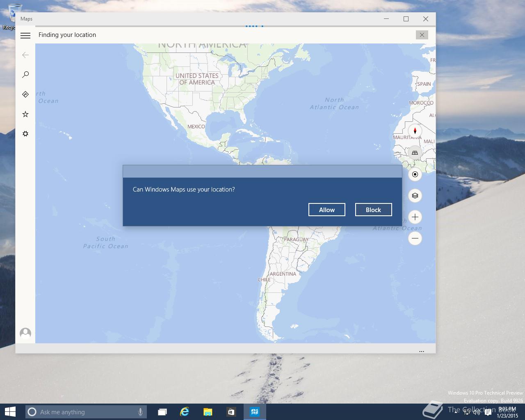Allow Windows Maps to use location

click(x=327, y=210)
